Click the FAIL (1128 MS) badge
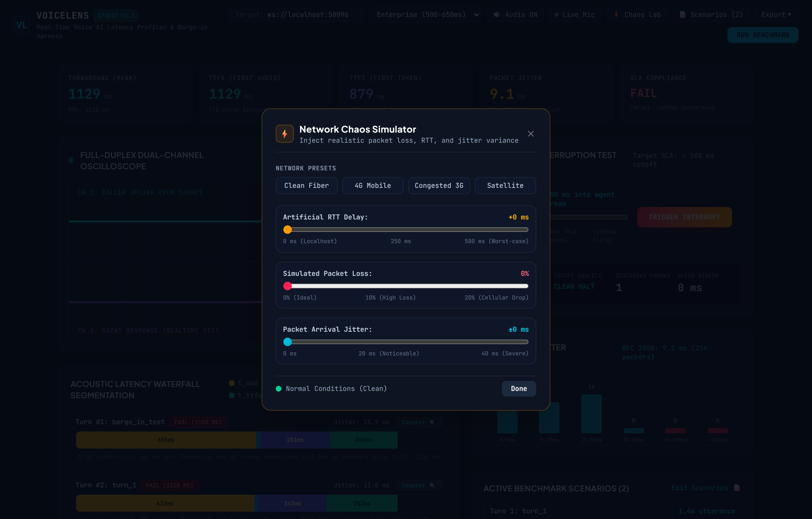This screenshot has width=812, height=519. (x=169, y=486)
